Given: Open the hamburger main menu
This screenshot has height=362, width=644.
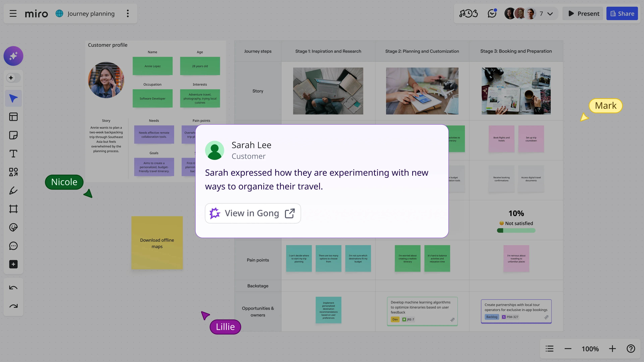Looking at the screenshot, I should click(x=13, y=13).
